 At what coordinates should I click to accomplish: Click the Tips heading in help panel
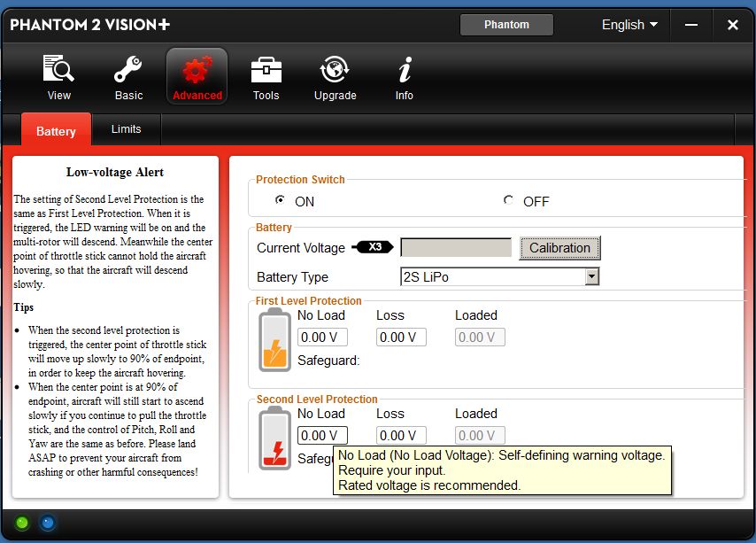pyautogui.click(x=24, y=307)
